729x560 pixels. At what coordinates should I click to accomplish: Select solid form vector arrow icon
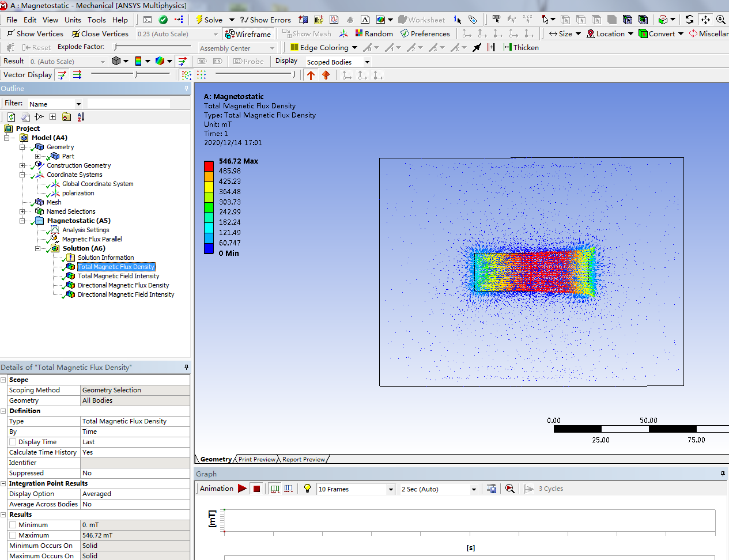pyautogui.click(x=326, y=75)
